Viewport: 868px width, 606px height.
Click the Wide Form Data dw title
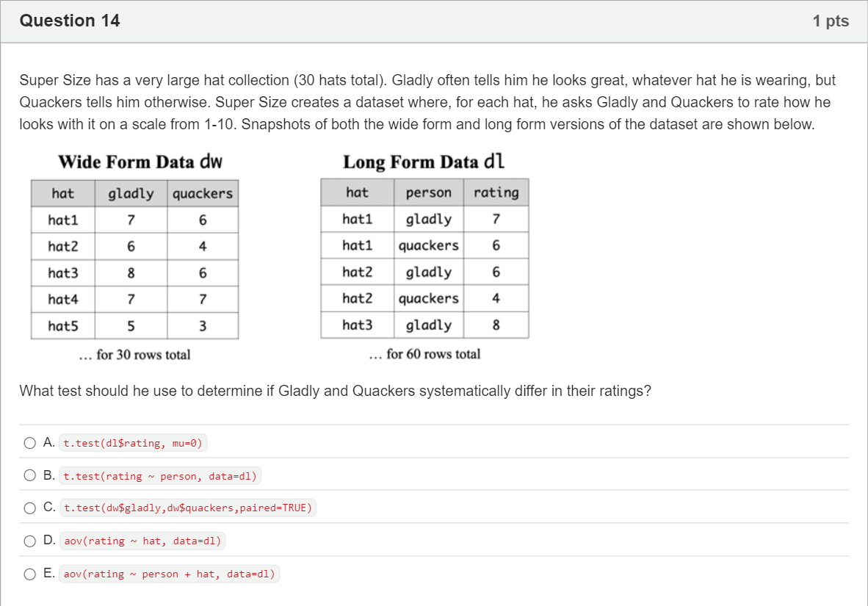(x=140, y=162)
